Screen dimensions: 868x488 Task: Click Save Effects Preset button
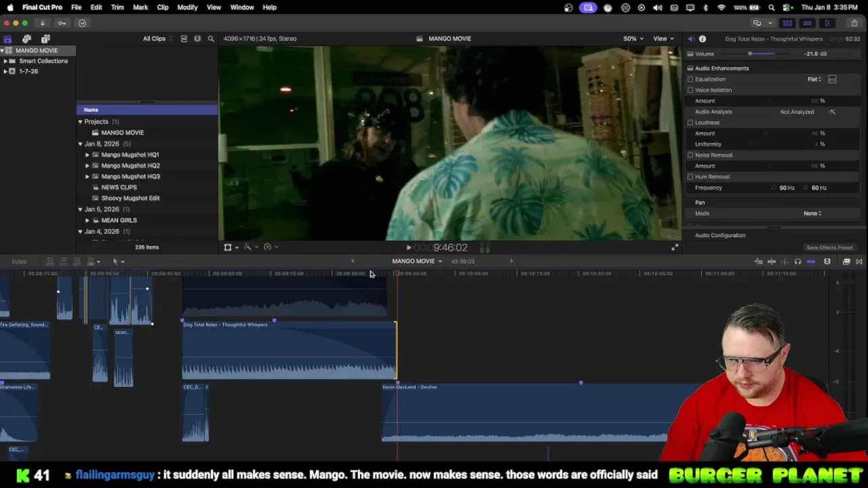[x=829, y=248]
